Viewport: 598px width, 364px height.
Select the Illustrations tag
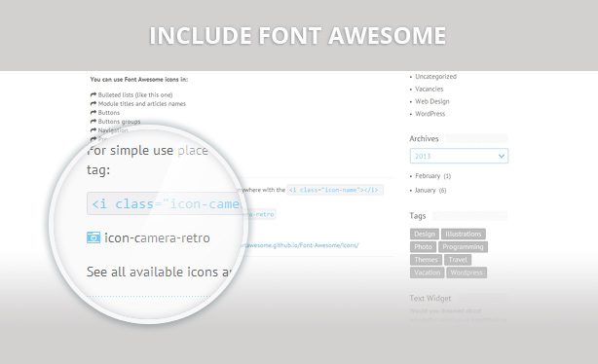tap(464, 234)
